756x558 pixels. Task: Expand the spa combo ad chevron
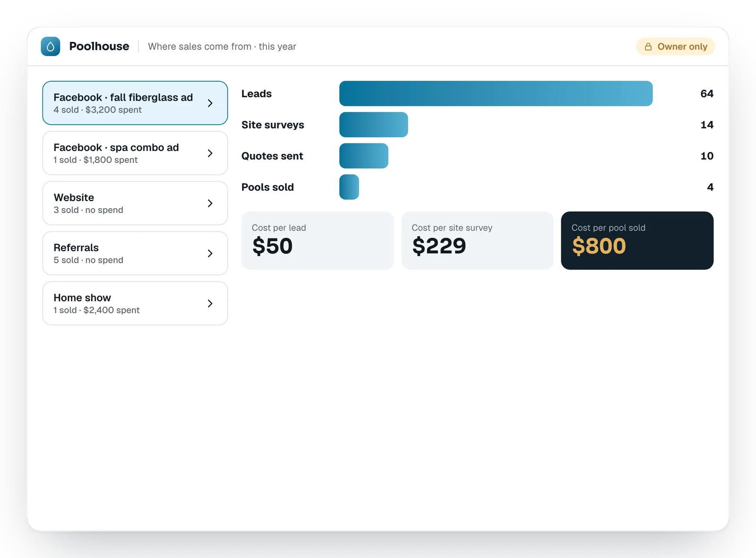210,153
